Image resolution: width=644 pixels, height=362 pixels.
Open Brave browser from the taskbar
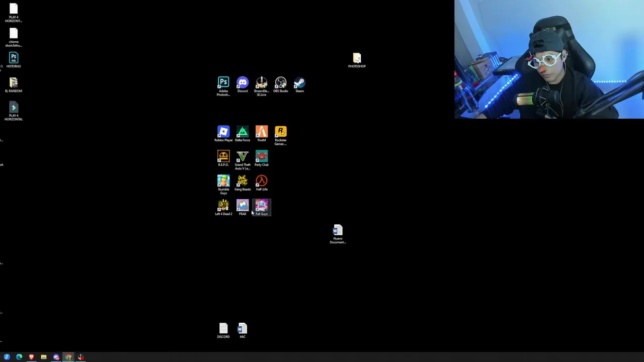pos(31,357)
